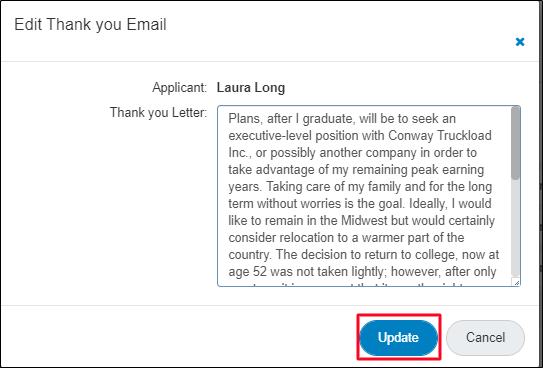Click the Applicant field label

(x=179, y=88)
